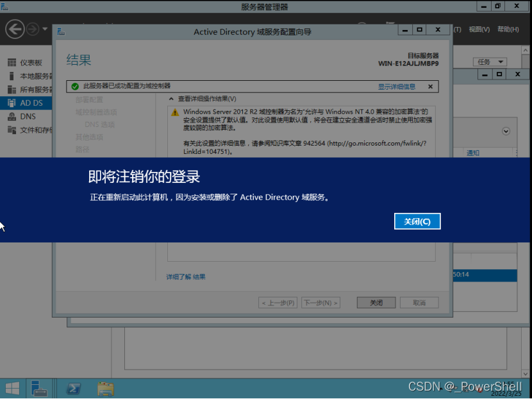The image size is (532, 399).
Task: Click the Windows Start button
Action: [x=13, y=389]
